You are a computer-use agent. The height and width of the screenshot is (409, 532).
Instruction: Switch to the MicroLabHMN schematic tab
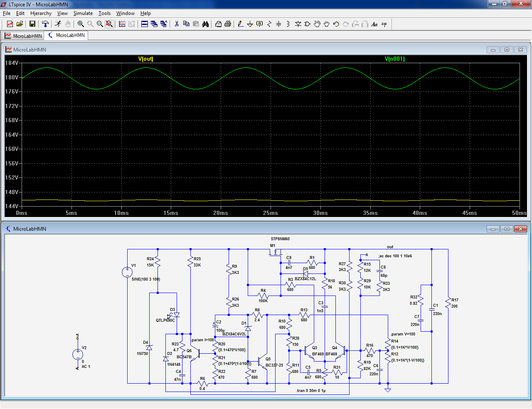[66, 35]
